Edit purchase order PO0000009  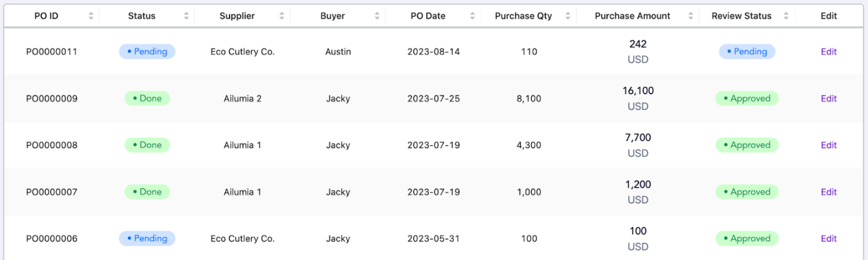click(x=829, y=98)
